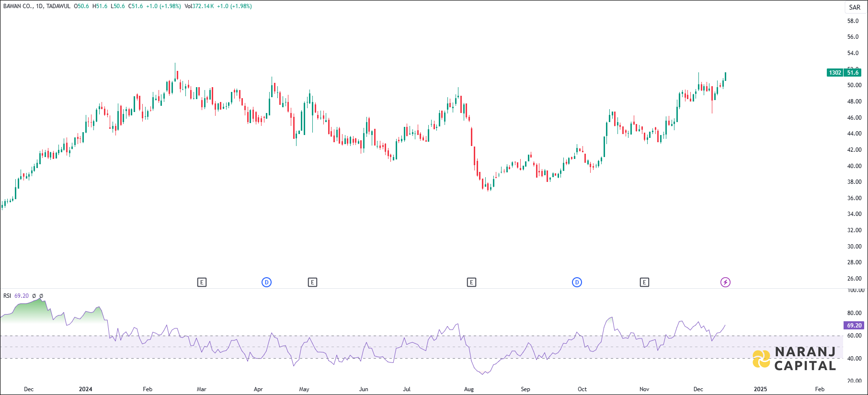Click the 42.00 price axis label
The width and height of the screenshot is (868, 395).
click(855, 150)
